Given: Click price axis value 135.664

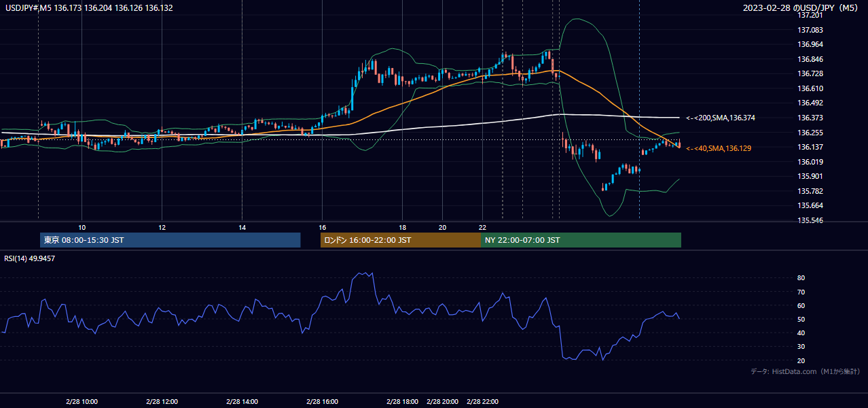Looking at the screenshot, I should click(x=810, y=206).
